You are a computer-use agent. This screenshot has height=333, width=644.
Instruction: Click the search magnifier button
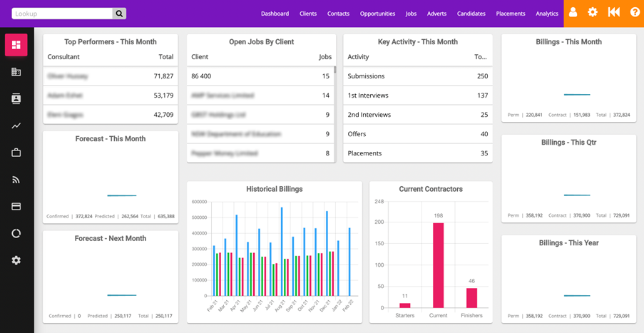point(119,14)
